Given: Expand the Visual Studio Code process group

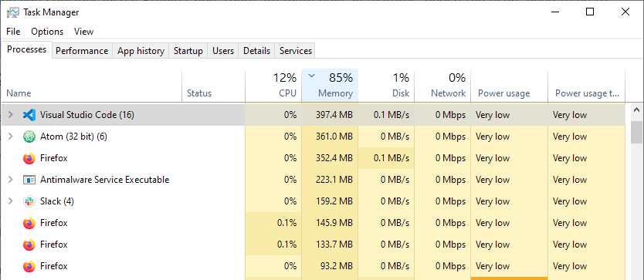Looking at the screenshot, I should coord(11,115).
